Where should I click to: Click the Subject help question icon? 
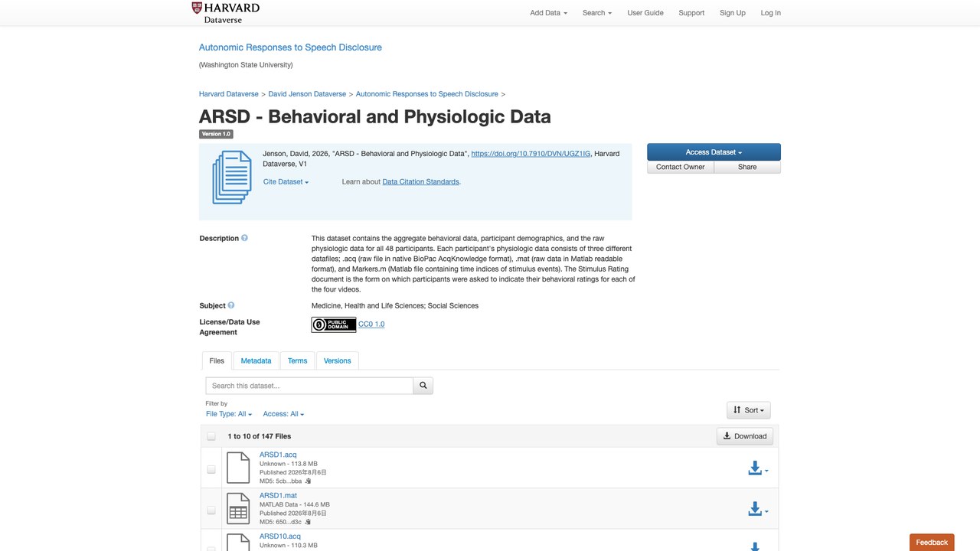(231, 305)
